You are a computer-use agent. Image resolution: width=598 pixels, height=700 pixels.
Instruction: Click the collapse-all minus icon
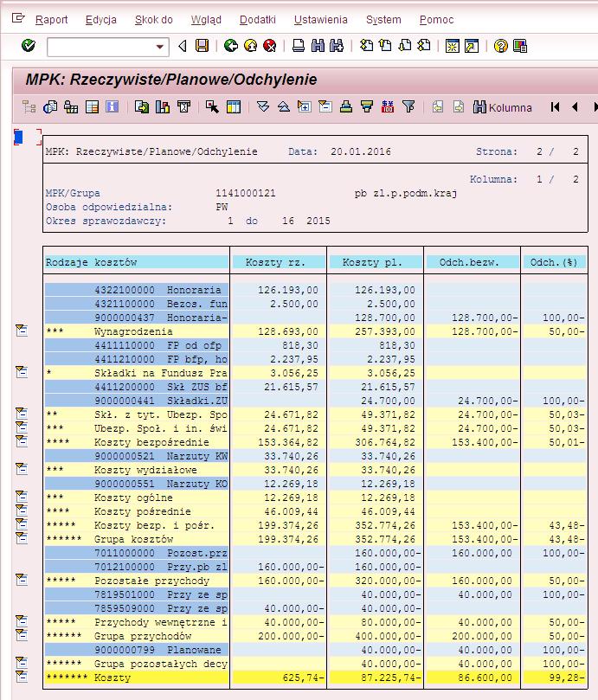(x=325, y=106)
